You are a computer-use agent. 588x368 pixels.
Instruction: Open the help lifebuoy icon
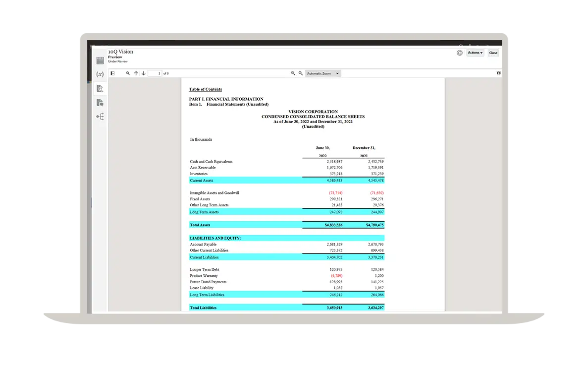[460, 53]
